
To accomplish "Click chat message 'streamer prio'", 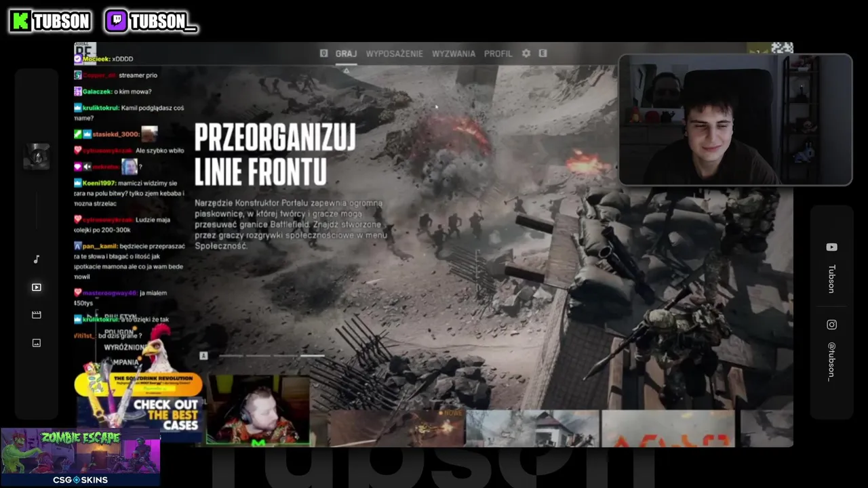I will [x=138, y=75].
